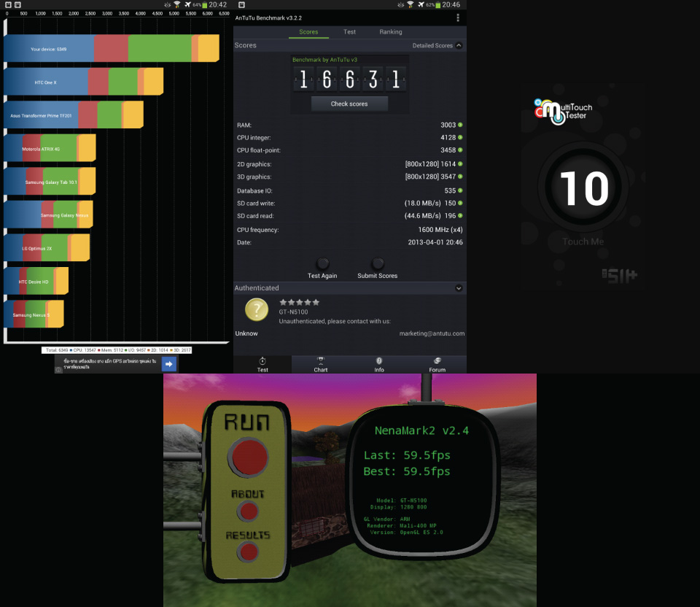Tap the notification icon left of 20:46 bar
700x607 pixels.
click(241, 4)
